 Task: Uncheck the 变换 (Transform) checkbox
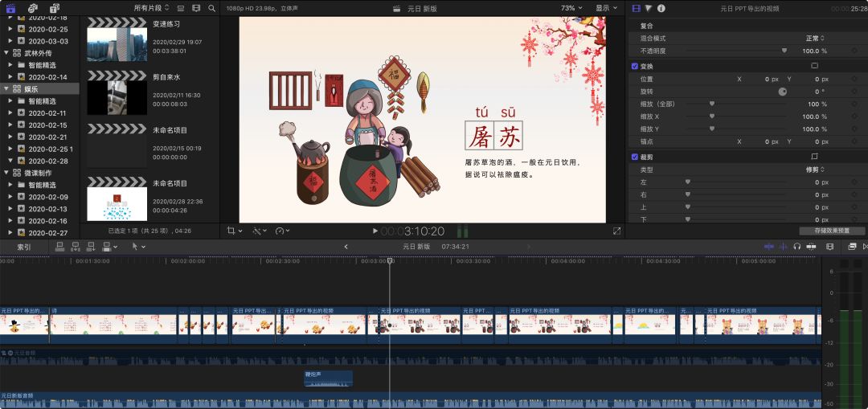[x=635, y=66]
